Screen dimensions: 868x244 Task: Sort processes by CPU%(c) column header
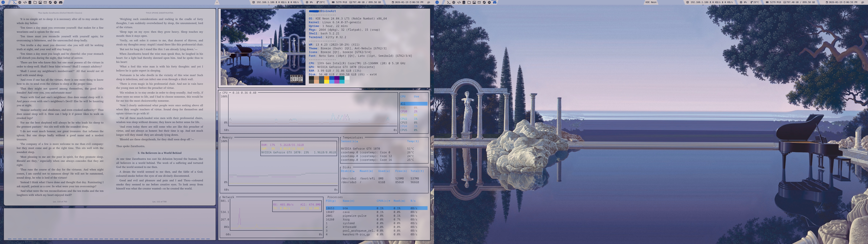tap(383, 201)
